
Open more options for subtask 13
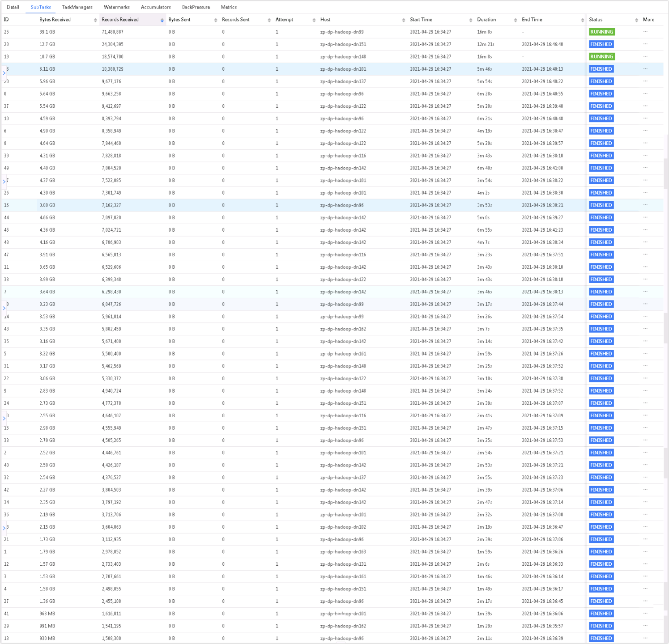click(x=645, y=638)
